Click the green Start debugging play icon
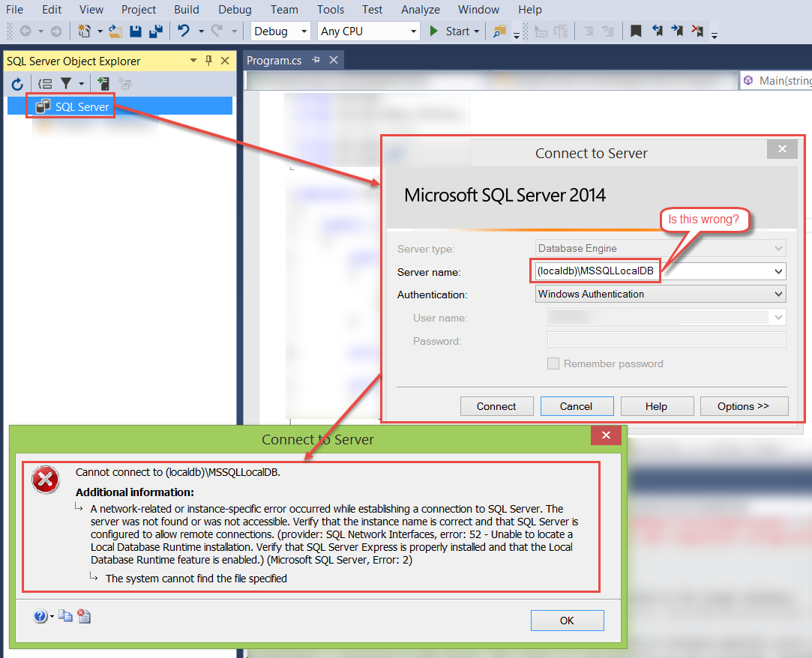Viewport: 812px width, 658px height. (x=434, y=31)
